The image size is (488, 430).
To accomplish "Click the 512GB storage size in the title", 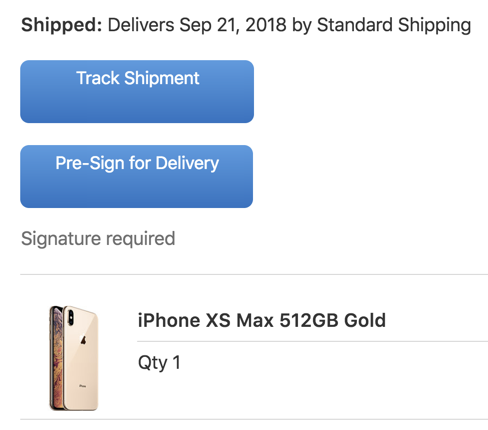I will click(x=309, y=320).
